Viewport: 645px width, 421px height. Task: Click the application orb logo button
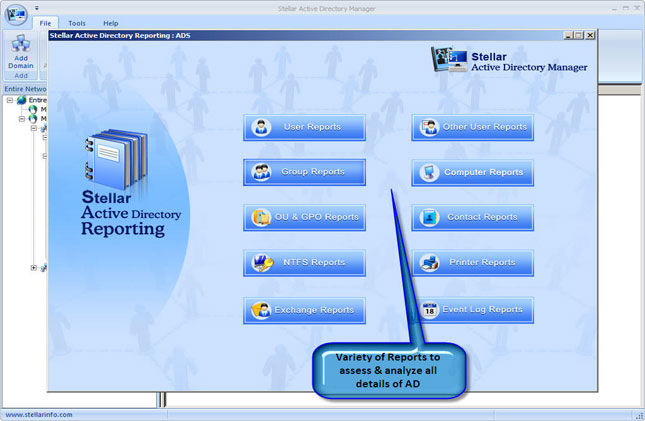(x=16, y=14)
